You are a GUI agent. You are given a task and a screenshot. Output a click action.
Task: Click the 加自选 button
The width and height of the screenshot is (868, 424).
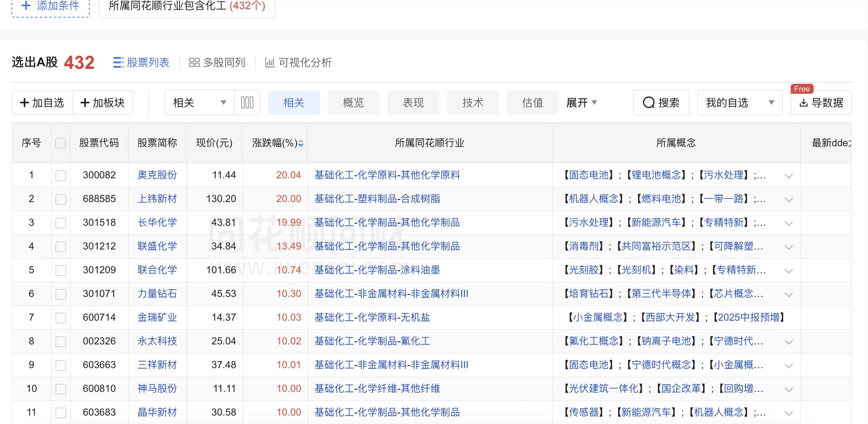(42, 103)
